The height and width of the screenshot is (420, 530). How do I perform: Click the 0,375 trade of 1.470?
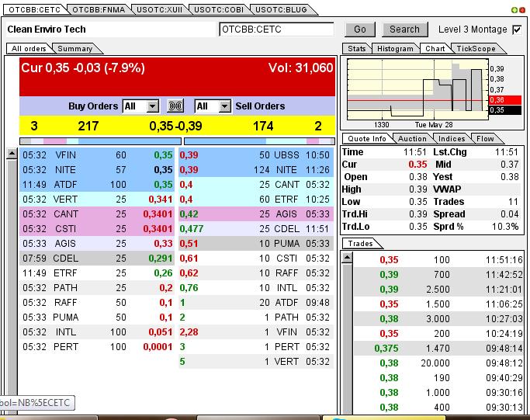[438, 349]
